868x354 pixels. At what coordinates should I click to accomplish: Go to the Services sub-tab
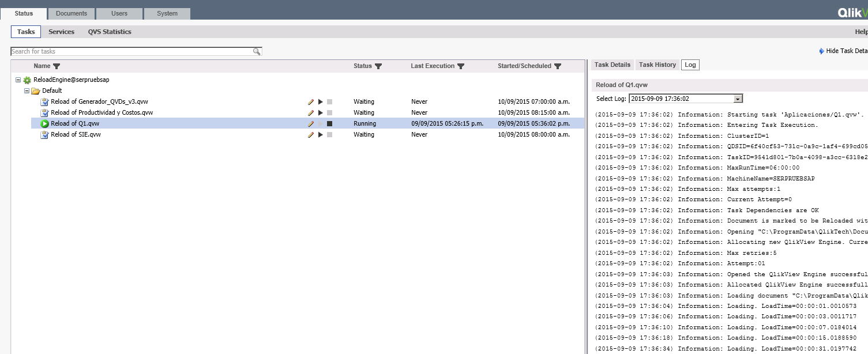point(61,32)
